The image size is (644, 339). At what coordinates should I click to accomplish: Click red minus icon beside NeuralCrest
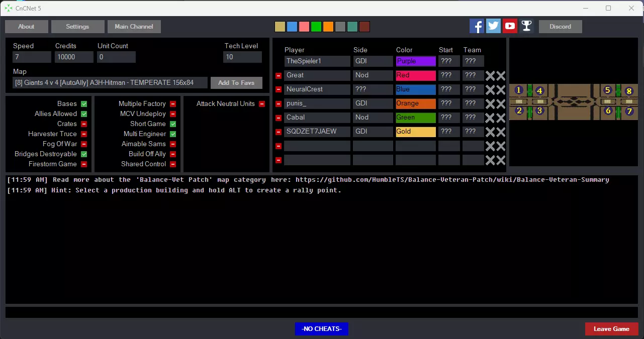tap(279, 90)
